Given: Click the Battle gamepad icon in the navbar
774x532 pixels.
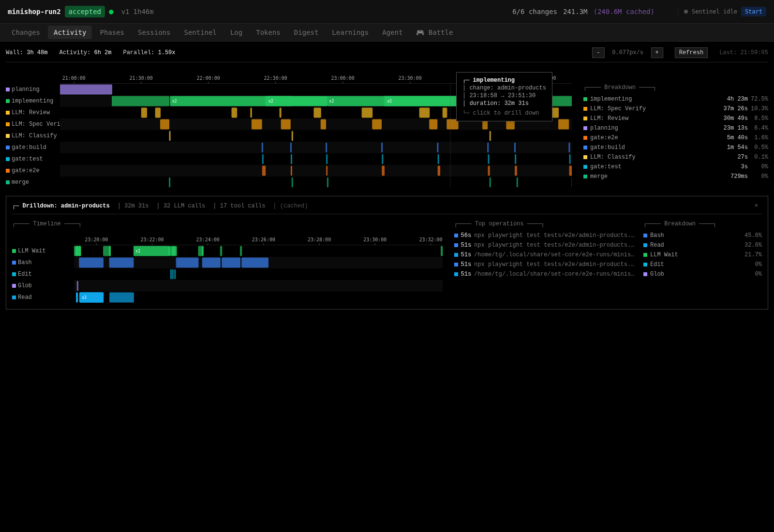Looking at the screenshot, I should tap(420, 32).
